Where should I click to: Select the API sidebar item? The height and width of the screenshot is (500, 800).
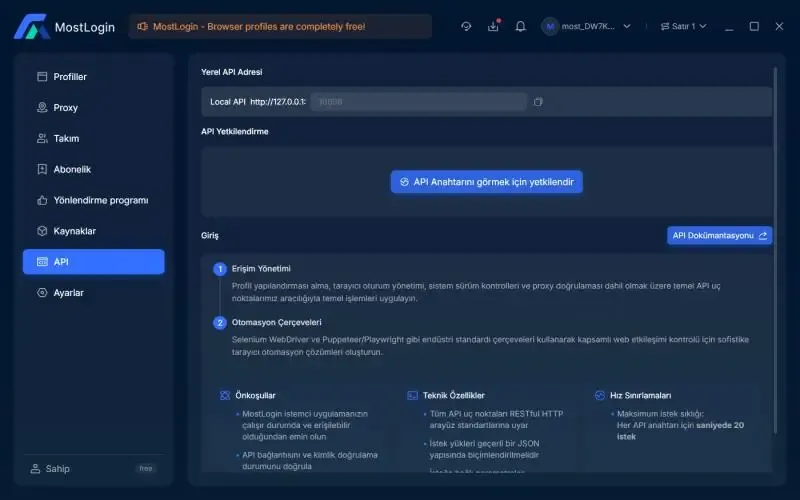click(x=94, y=262)
